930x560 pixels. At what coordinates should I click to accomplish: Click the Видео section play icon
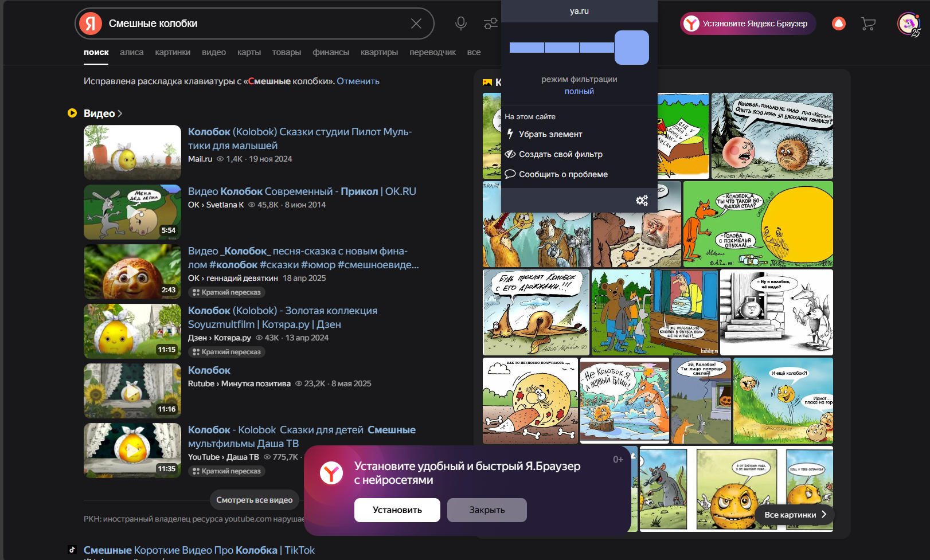tap(72, 113)
